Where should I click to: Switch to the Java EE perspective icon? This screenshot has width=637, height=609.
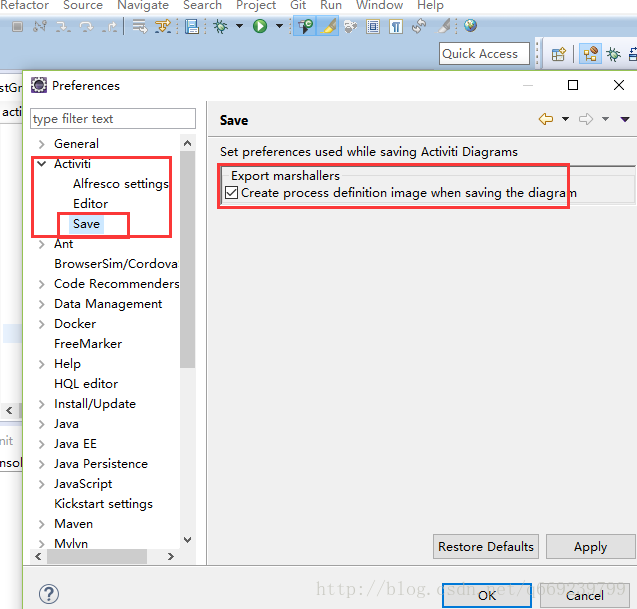click(x=590, y=54)
